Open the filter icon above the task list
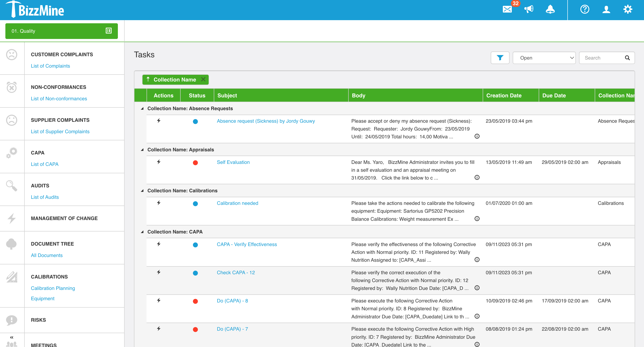The width and height of the screenshot is (644, 347). pos(500,58)
